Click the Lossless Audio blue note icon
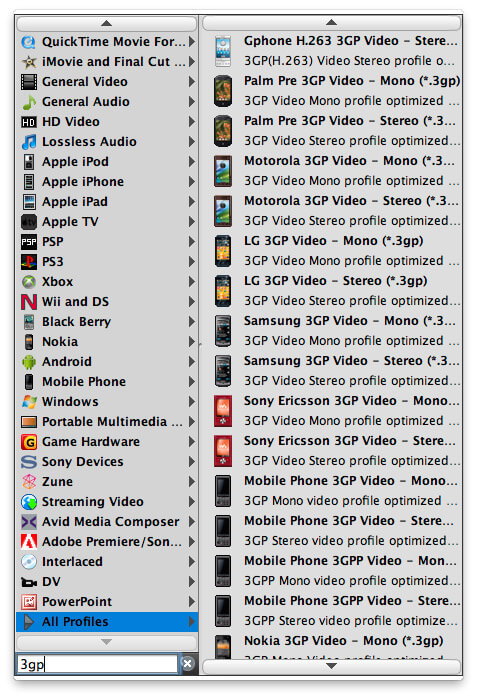477x700 pixels. [x=29, y=142]
